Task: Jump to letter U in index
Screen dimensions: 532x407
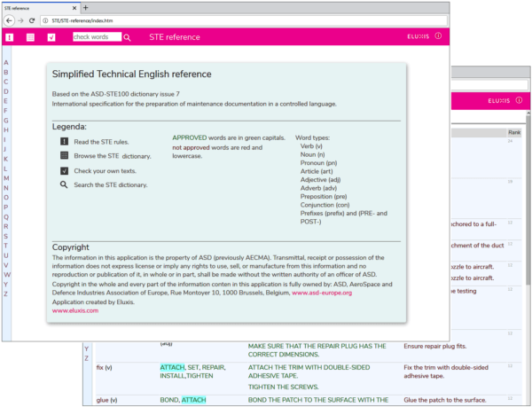Action: click(x=6, y=255)
